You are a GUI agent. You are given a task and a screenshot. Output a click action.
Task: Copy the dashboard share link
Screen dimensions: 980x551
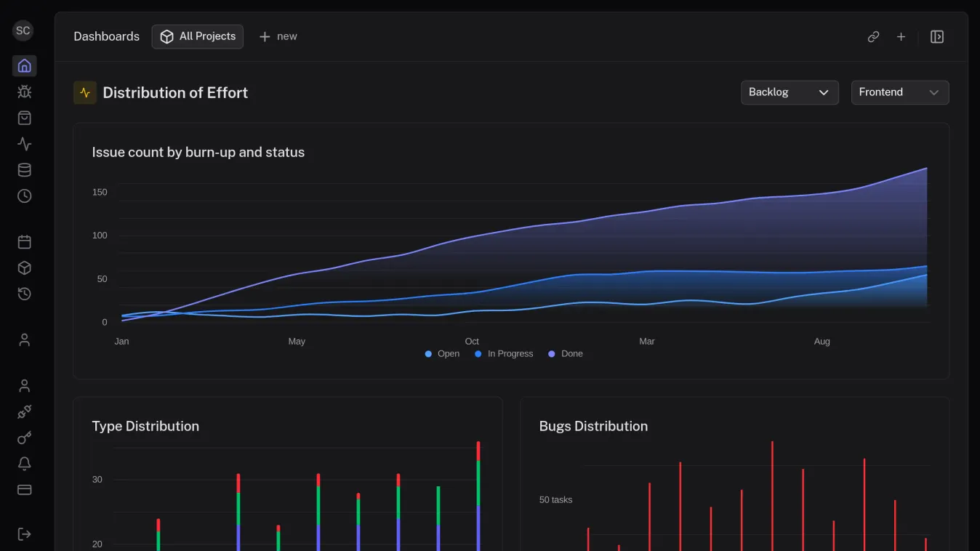[x=873, y=36]
